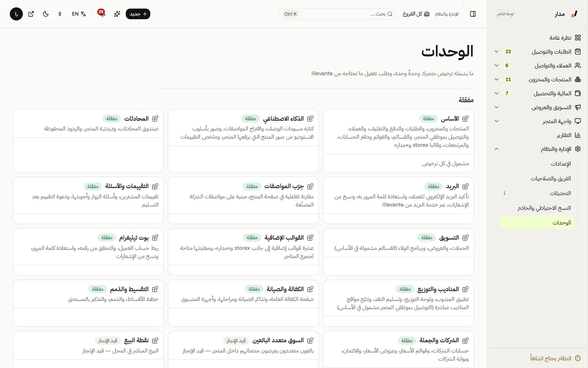Click the الإدارة والنظام gear icon
This screenshot has height=368, width=588.
point(578,149)
